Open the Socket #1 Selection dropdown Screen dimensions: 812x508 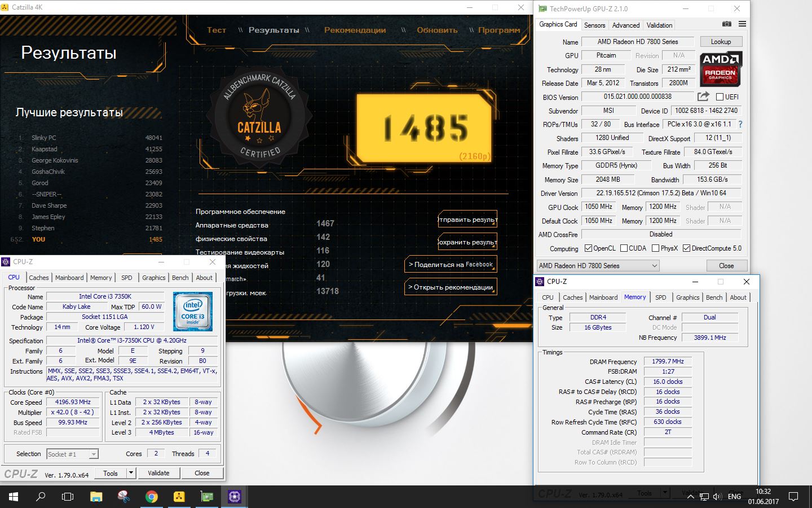[72, 454]
